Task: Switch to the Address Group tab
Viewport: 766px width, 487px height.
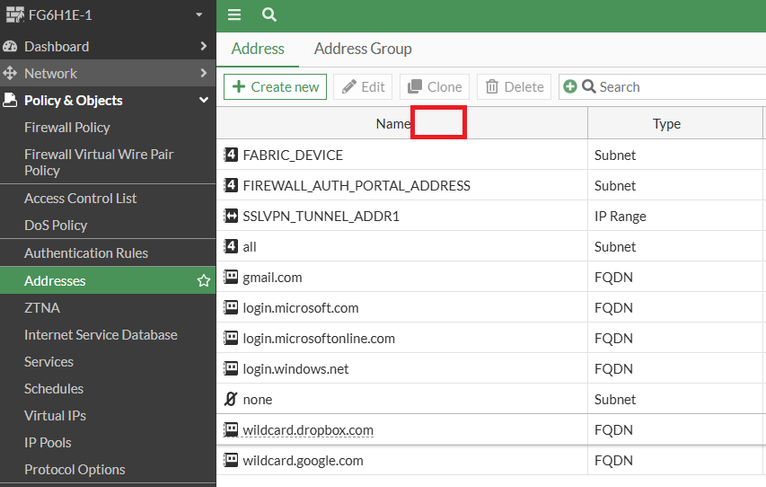Action: pyautogui.click(x=362, y=49)
